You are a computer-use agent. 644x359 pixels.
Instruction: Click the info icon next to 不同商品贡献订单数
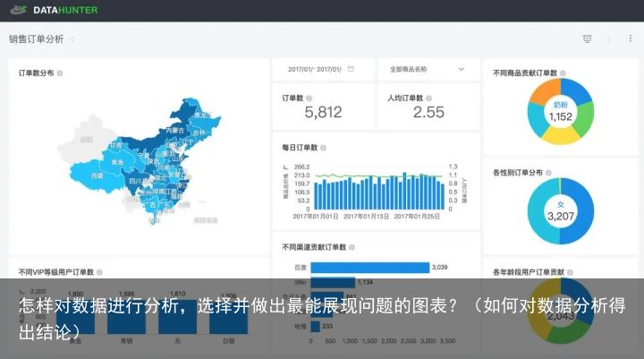563,73
